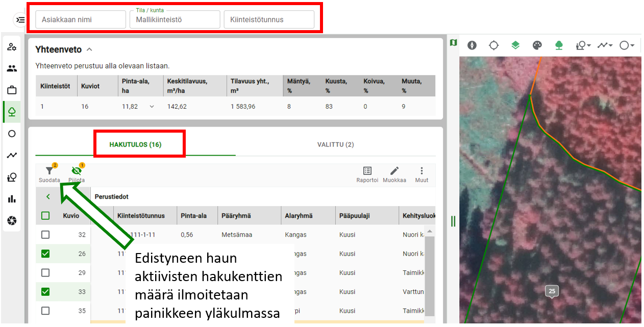Click the Metsämaa cell in row 32

click(237, 235)
